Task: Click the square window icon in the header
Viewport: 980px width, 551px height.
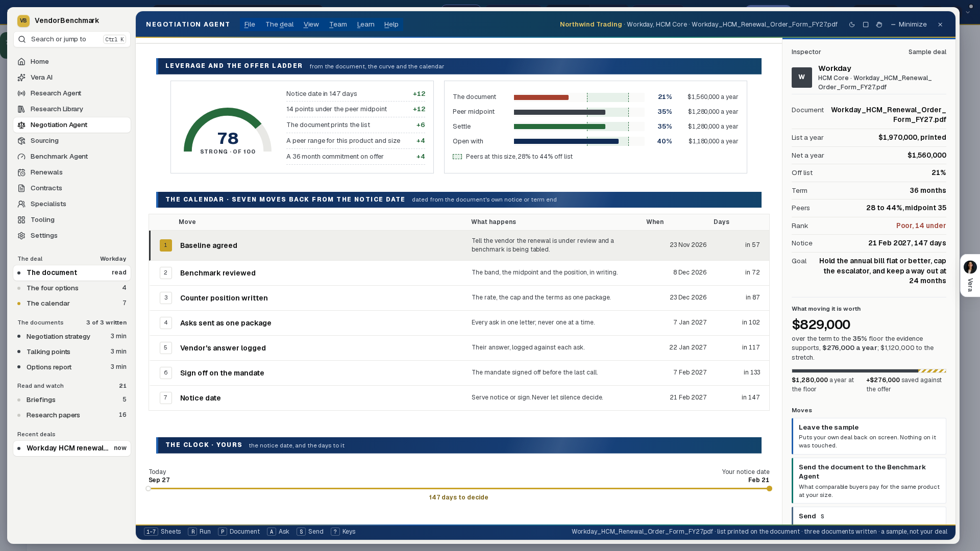Action: click(866, 24)
